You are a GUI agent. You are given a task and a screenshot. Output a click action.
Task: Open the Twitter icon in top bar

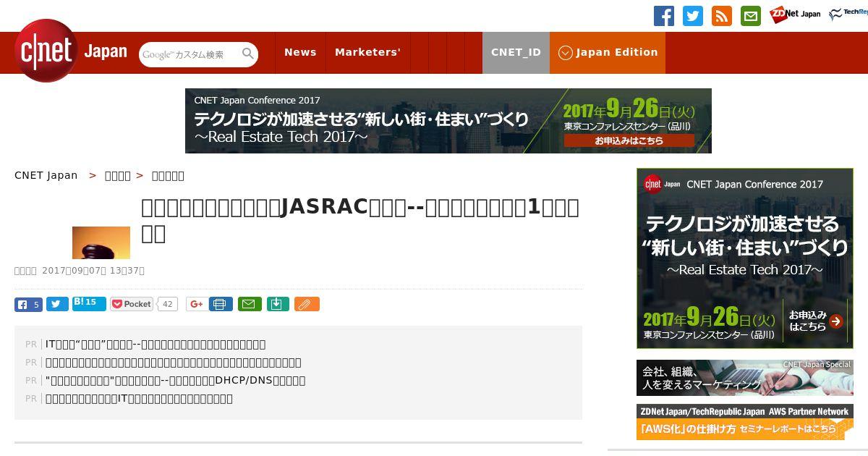coord(693,16)
